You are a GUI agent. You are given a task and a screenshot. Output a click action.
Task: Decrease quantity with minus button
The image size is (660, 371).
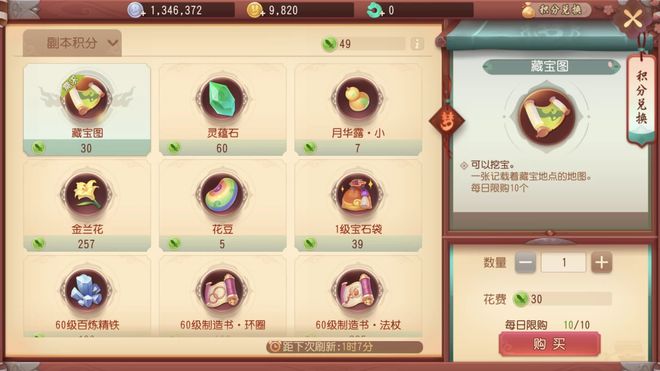(525, 263)
